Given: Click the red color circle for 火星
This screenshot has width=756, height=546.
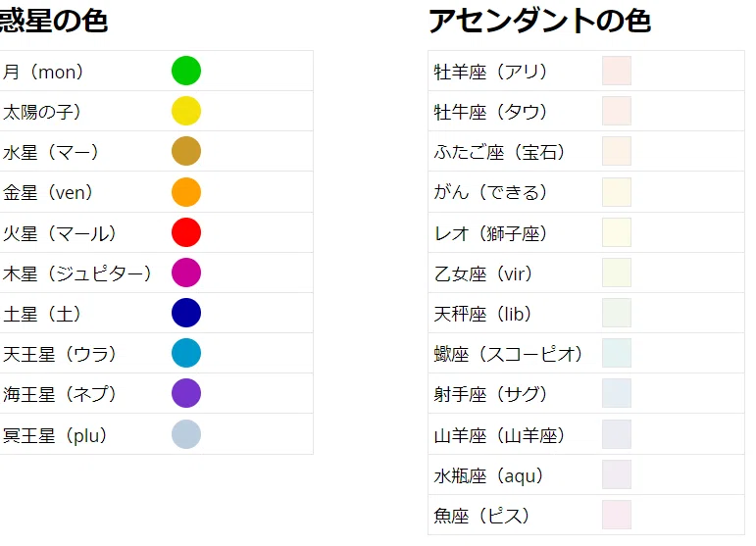Looking at the screenshot, I should 186,232.
